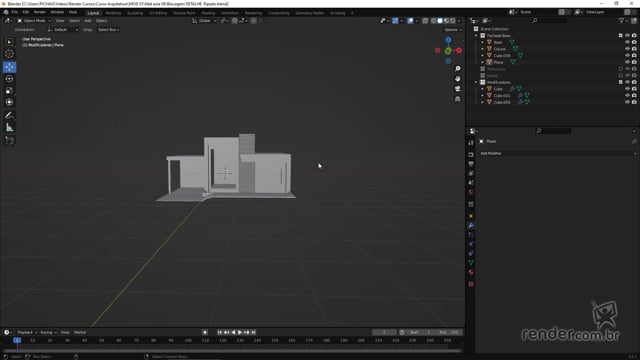This screenshot has width=640, height=360.
Task: Click the End frame field in timeline
Action: pyautogui.click(x=449, y=332)
